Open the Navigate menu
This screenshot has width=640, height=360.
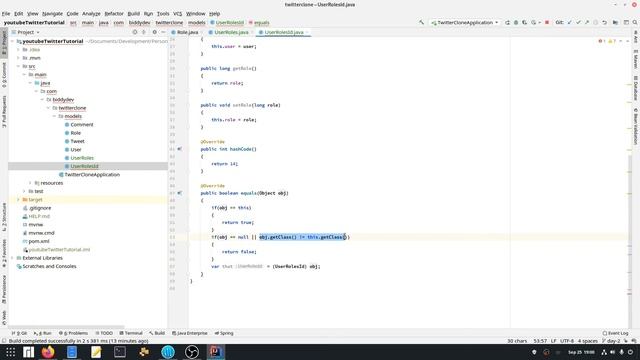coord(53,13)
